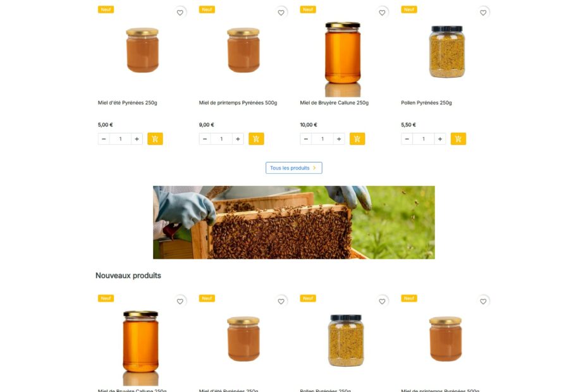Screen dimensions: 588x392
Task: Favorite the top Miel d'été Pyrénées 250g
Action: click(180, 13)
